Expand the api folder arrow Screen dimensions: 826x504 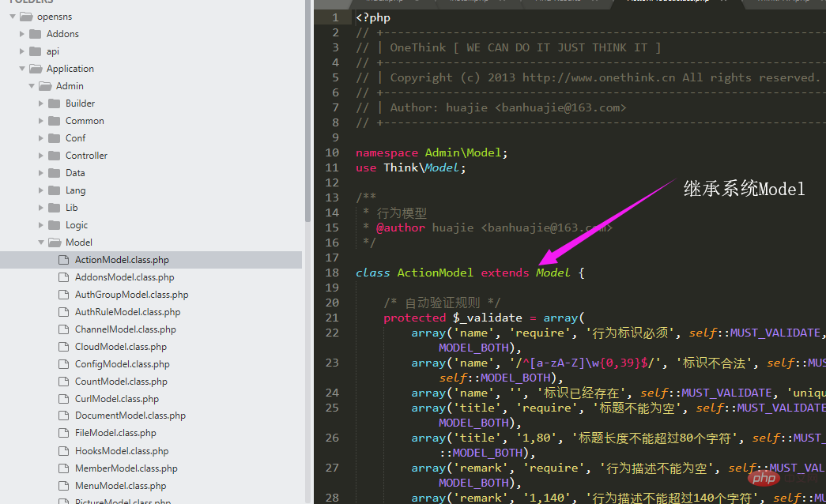pos(22,51)
